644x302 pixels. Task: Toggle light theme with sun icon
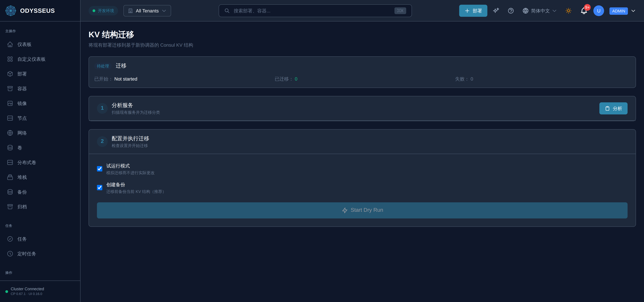(569, 11)
